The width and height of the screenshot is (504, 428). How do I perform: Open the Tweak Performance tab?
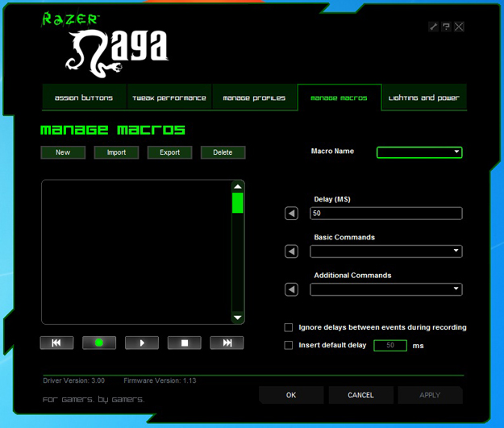pos(169,98)
